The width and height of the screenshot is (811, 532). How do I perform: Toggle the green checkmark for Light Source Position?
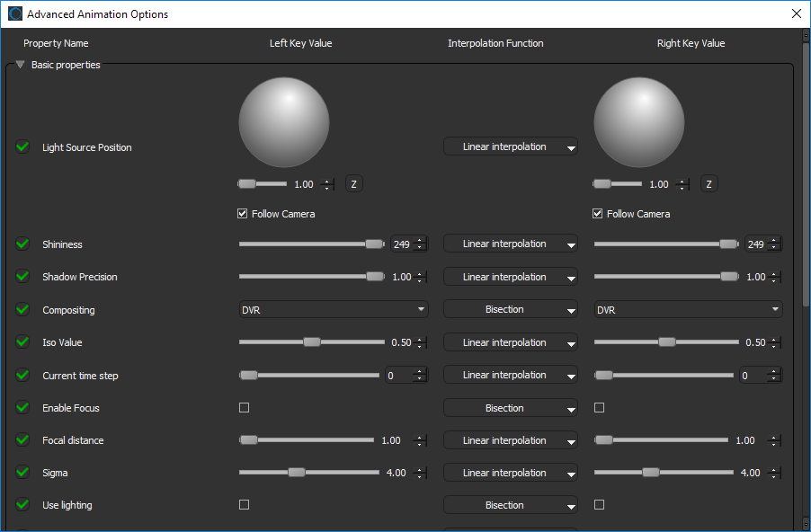(22, 147)
